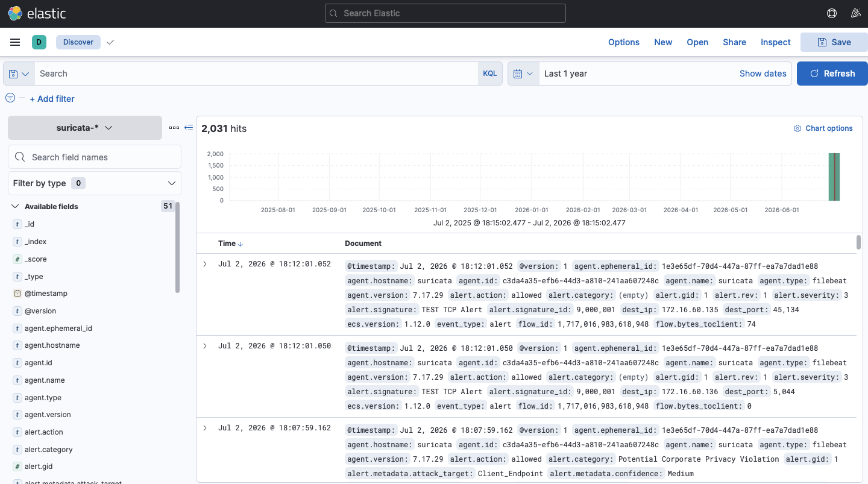Click the Last 1 year time range
Screen dimensions: 868x484
click(x=565, y=74)
